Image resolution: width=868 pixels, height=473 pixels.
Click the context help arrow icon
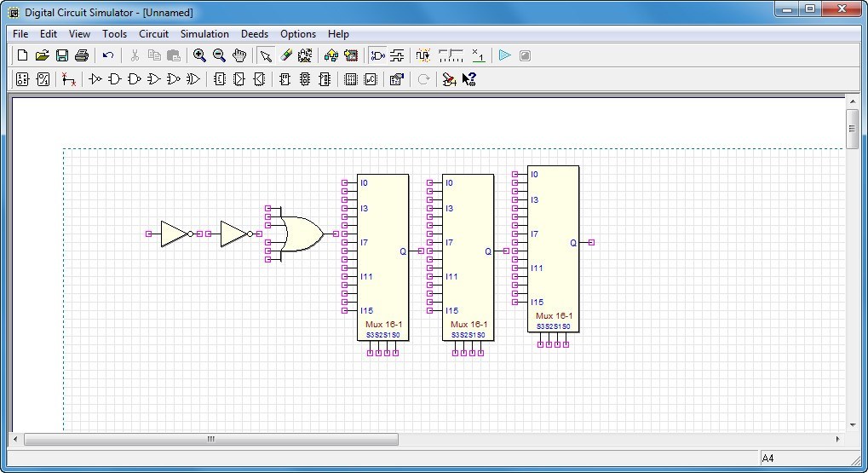tap(468, 79)
